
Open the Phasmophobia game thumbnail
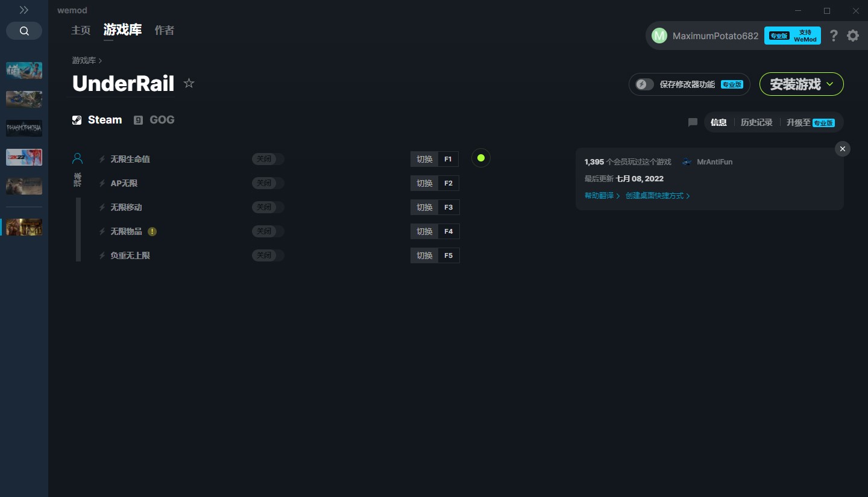click(x=24, y=128)
